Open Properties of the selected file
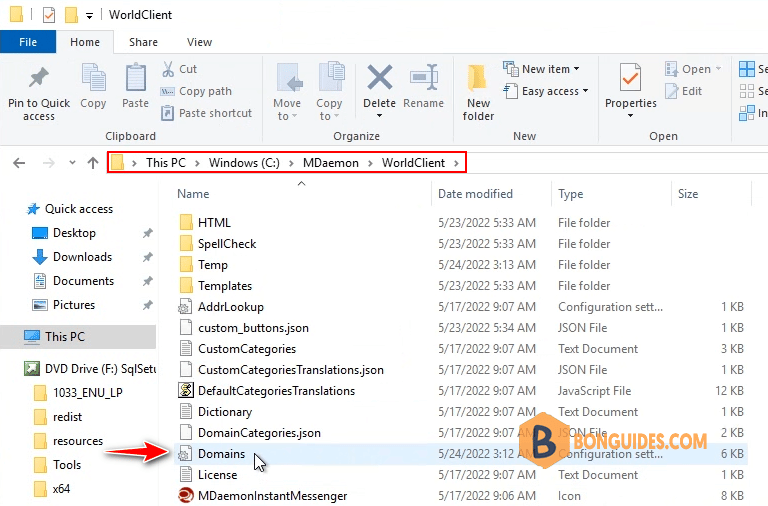The height and width of the screenshot is (506, 768). [x=630, y=85]
